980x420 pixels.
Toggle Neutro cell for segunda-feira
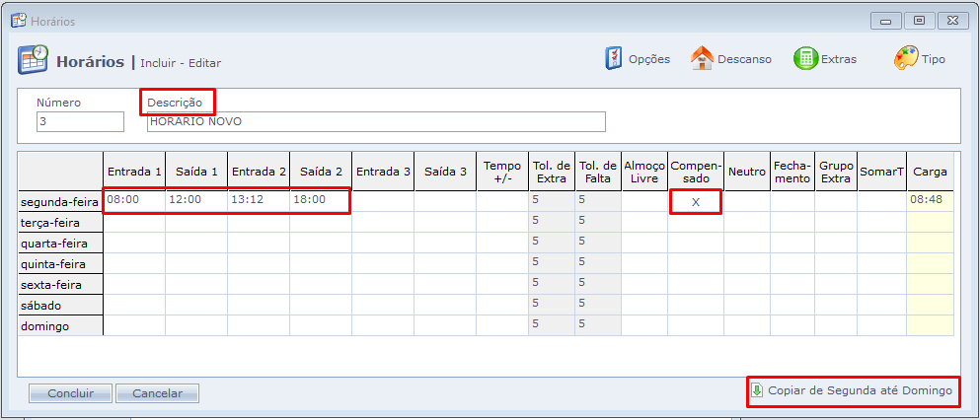[746, 201]
